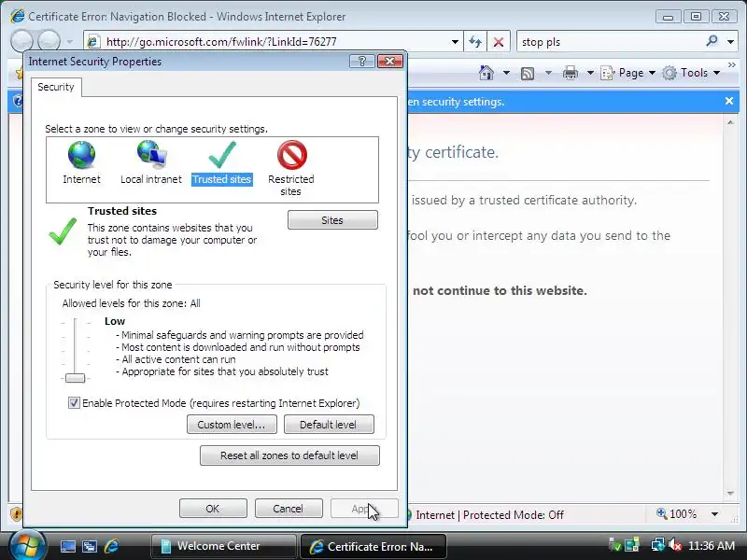Open the Page menu dropdown
This screenshot has height=560, width=747.
pos(628,73)
